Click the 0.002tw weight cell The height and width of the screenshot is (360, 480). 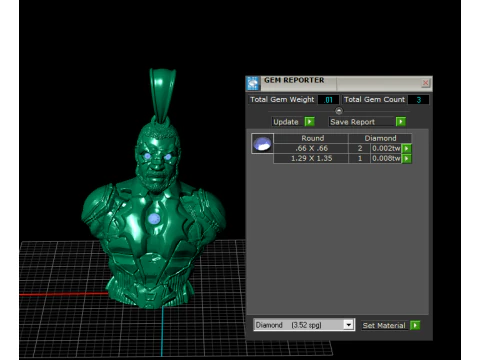point(386,148)
